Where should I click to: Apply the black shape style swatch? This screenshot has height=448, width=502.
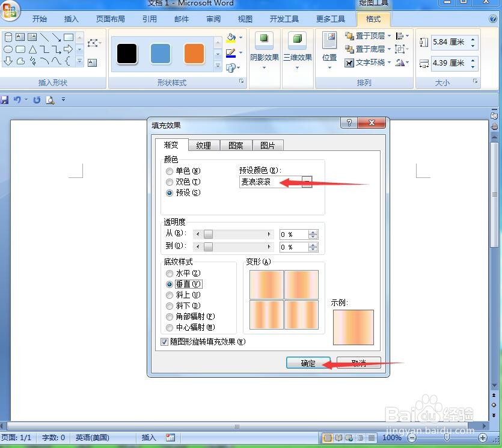coord(127,54)
